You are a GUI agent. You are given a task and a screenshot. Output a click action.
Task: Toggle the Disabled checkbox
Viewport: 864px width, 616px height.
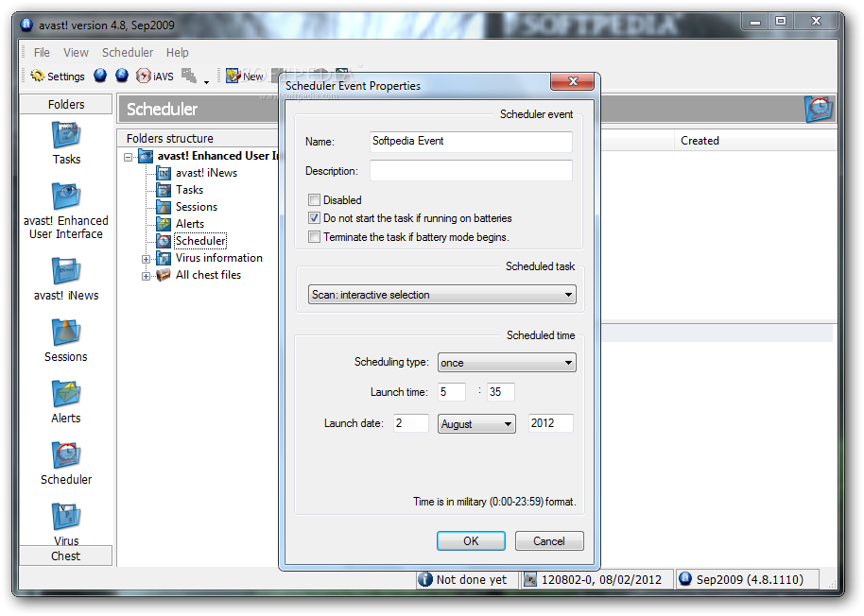[314, 200]
